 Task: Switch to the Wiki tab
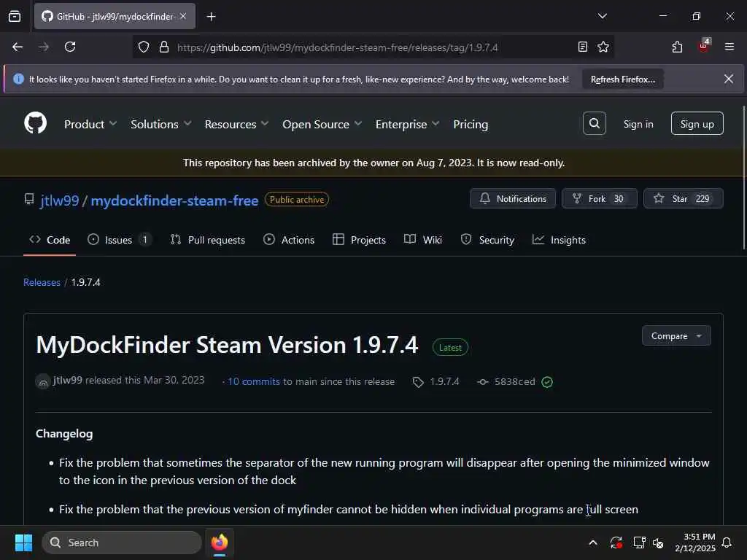click(423, 240)
